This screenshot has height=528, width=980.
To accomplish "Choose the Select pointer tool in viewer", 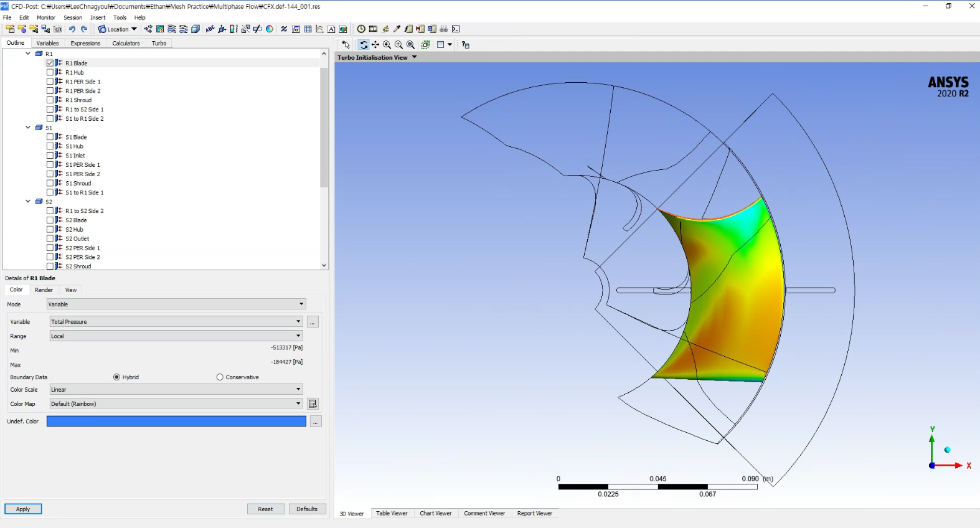I will pyautogui.click(x=346, y=45).
